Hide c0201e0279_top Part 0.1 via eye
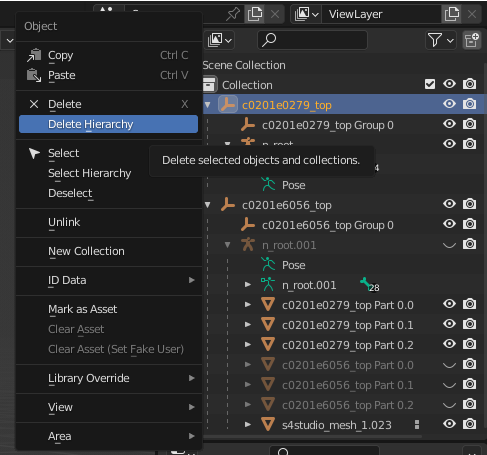487x455 pixels. coord(449,324)
